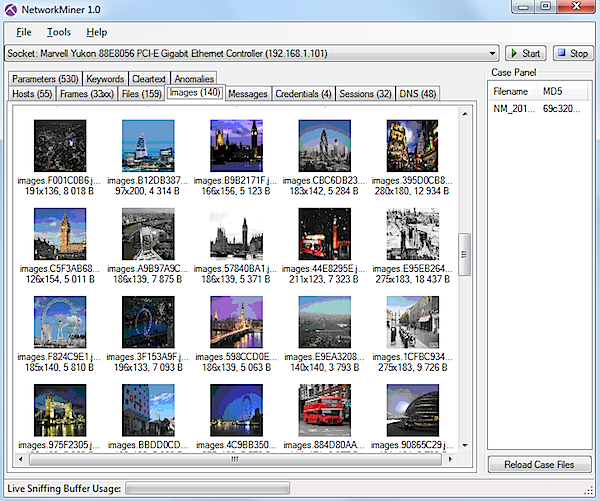Switch to the Cleartext tab
The width and height of the screenshot is (600, 501).
click(149, 79)
